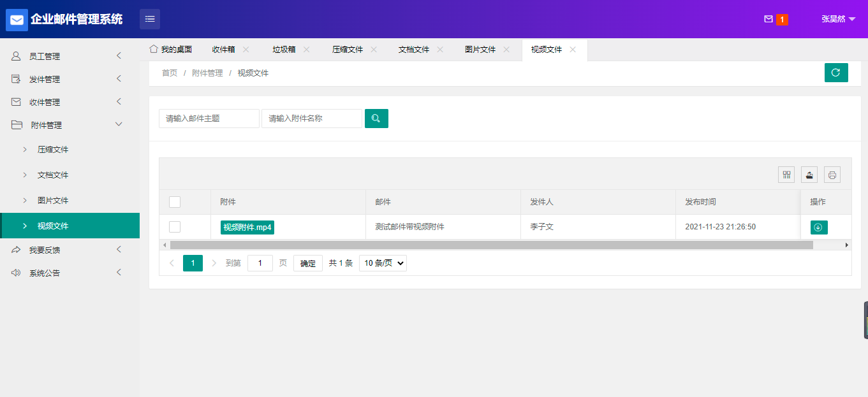Click the export table icon
The width and height of the screenshot is (868, 397).
tap(809, 175)
